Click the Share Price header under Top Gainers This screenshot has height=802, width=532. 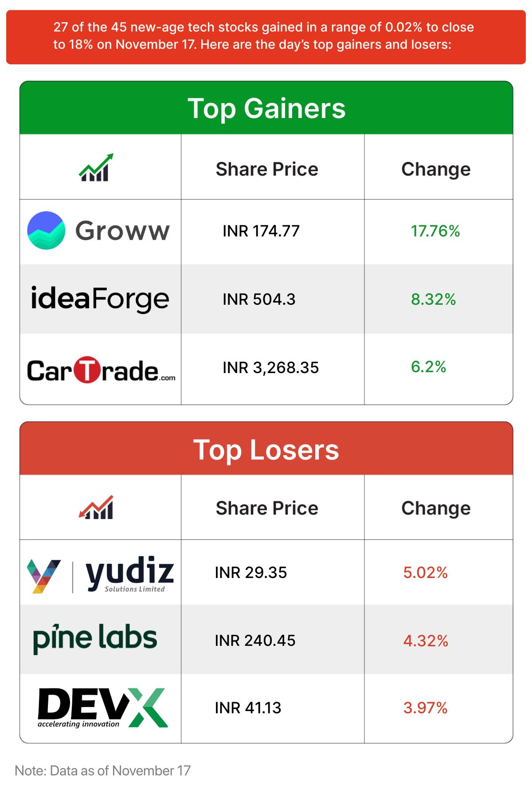coord(267,169)
